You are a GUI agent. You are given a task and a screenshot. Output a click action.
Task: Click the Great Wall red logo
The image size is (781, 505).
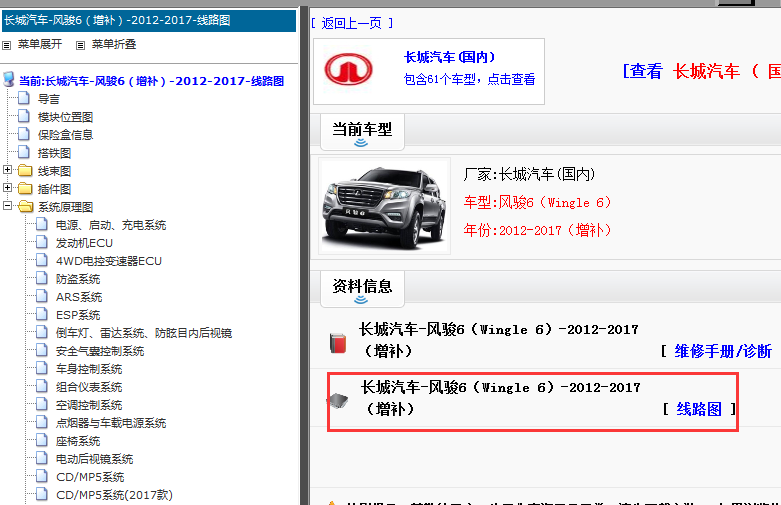pos(348,69)
